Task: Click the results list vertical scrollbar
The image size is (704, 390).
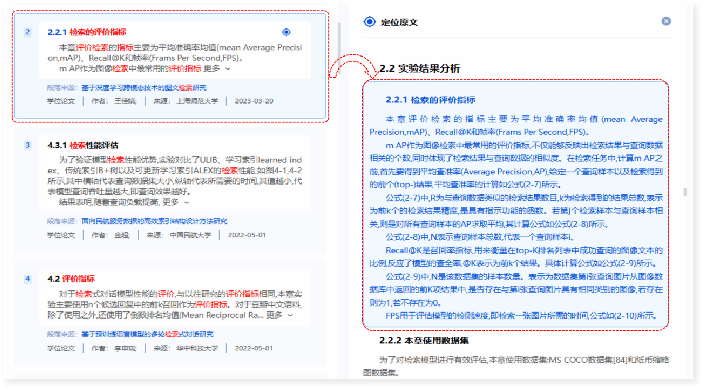Action: point(339,47)
